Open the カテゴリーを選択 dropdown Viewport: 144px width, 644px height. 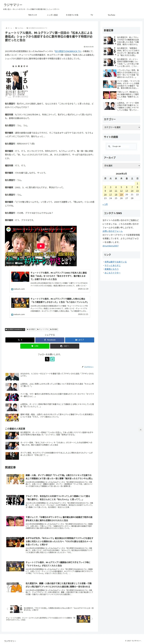click(x=121, y=127)
